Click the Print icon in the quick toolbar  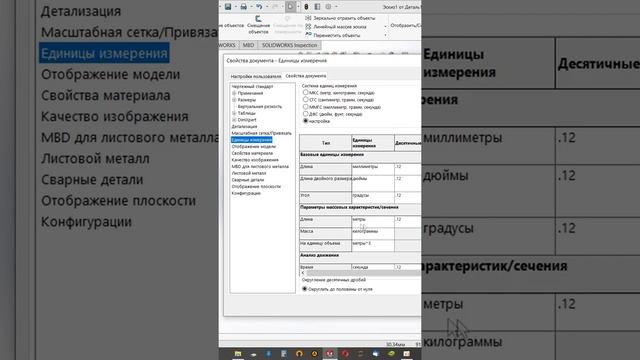[x=244, y=7]
